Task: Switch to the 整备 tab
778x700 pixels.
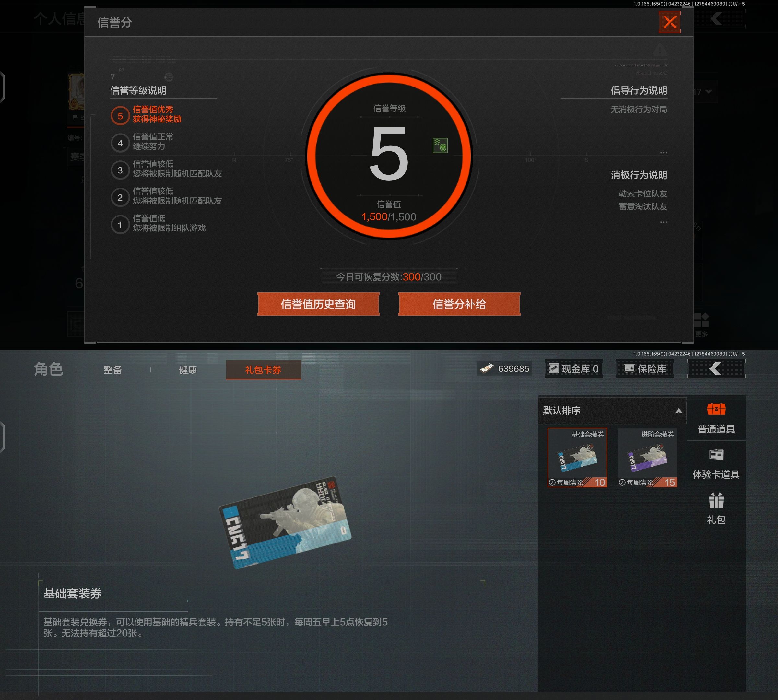Action: 112,370
